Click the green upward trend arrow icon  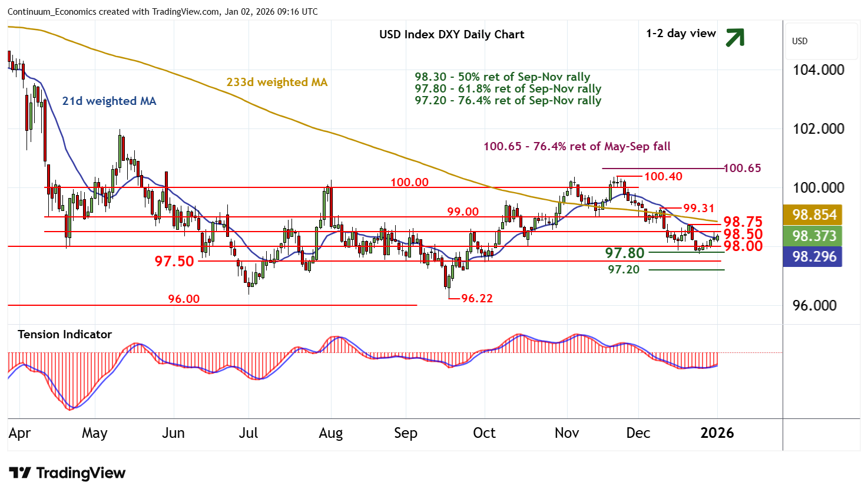[x=734, y=37]
